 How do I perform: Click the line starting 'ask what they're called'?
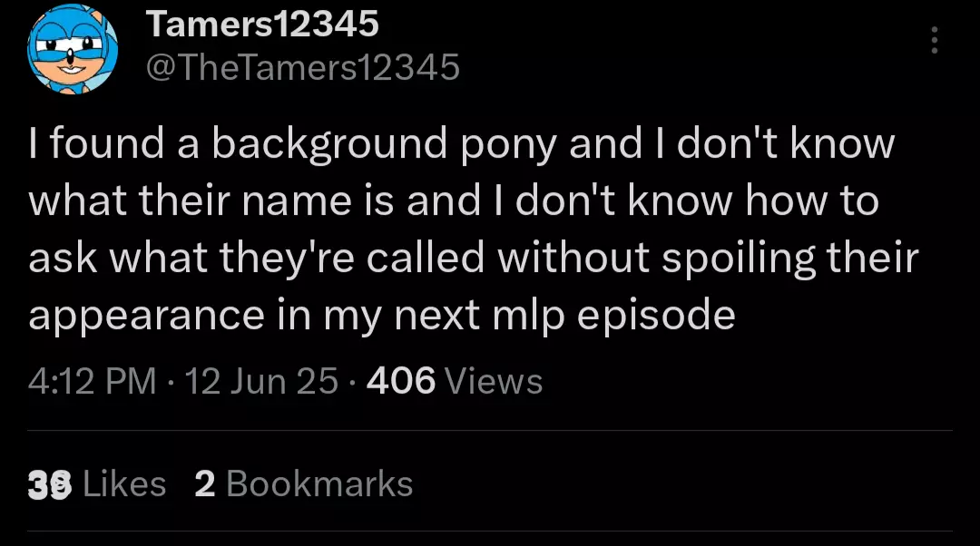pyautogui.click(x=473, y=259)
